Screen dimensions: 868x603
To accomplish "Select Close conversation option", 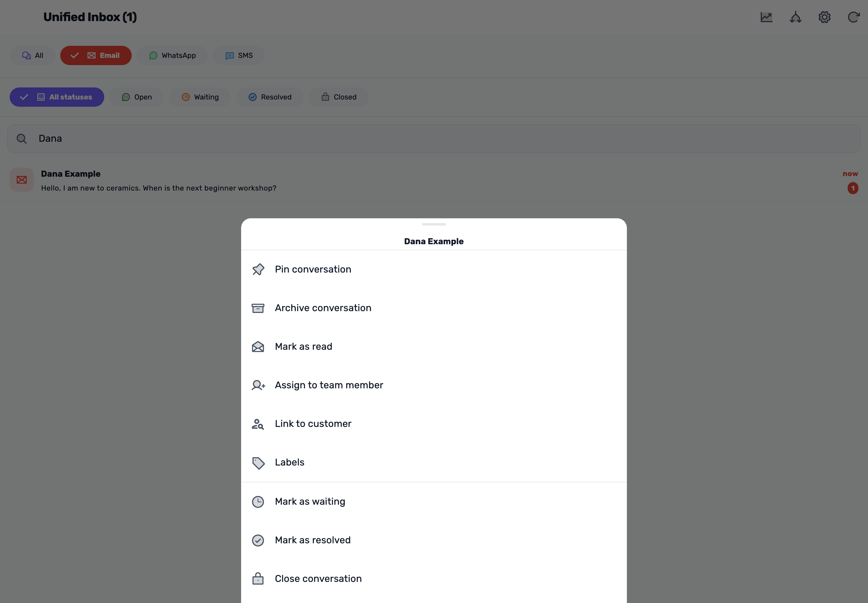I will tap(434, 579).
